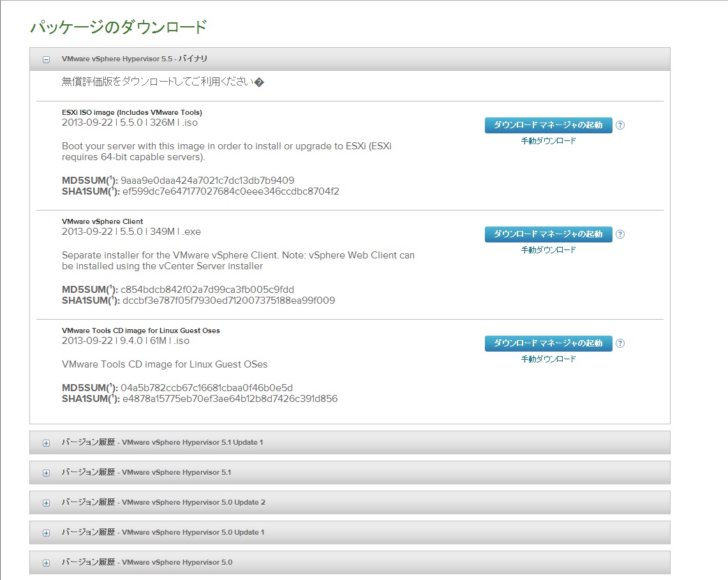The height and width of the screenshot is (580, 728).
Task: Click vSphere Client SHA1SUM value starting dccbf3e787
Action: (228, 301)
